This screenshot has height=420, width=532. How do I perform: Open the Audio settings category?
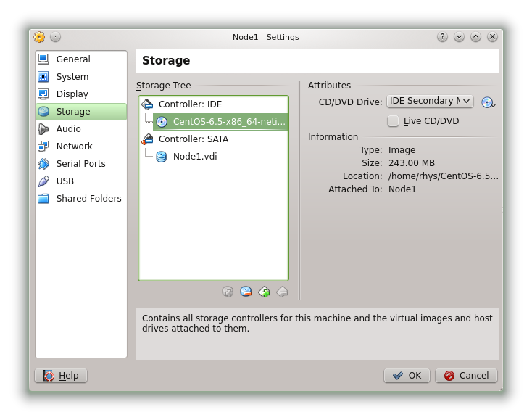(x=80, y=128)
